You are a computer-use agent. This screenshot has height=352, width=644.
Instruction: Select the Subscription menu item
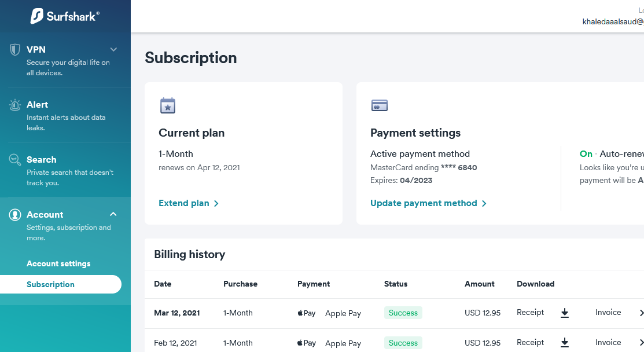pyautogui.click(x=60, y=284)
